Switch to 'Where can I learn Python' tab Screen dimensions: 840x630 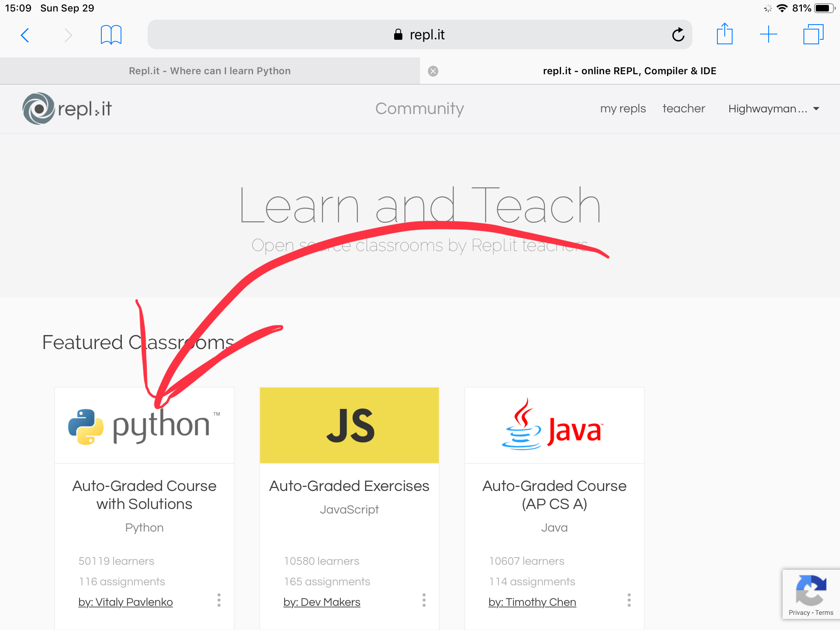tap(210, 71)
